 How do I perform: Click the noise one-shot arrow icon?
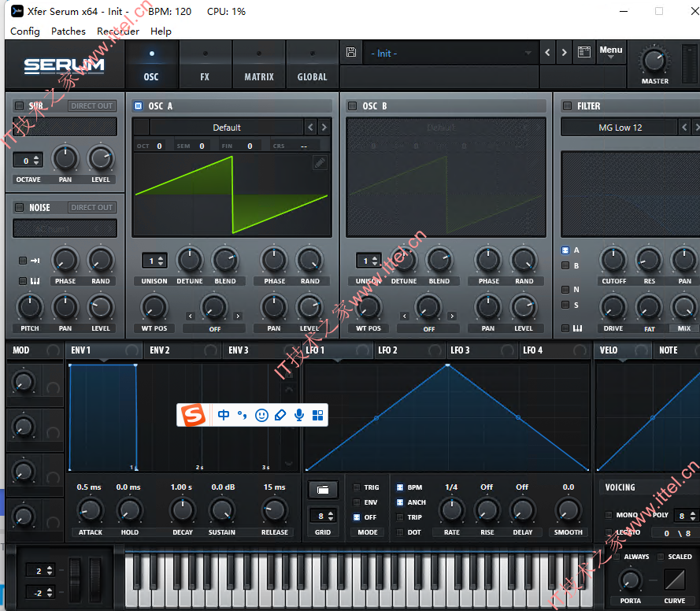[35, 261]
